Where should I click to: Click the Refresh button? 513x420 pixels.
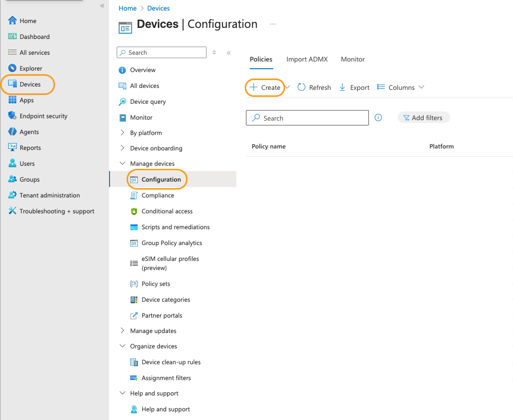[314, 87]
